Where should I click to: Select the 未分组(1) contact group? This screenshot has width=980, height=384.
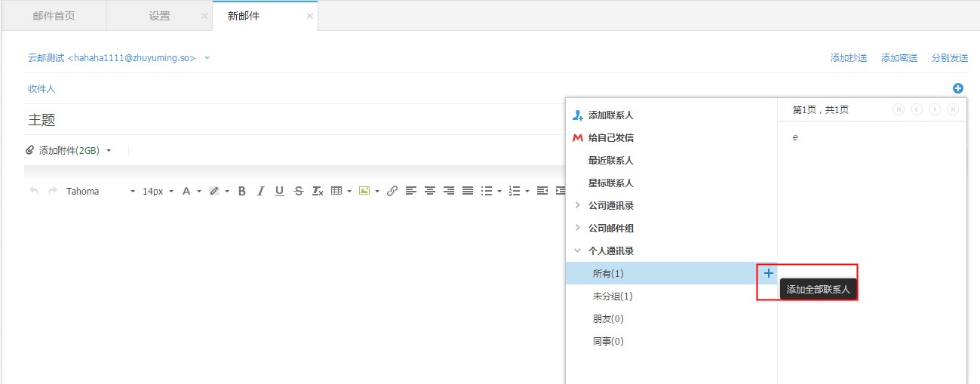pos(613,296)
